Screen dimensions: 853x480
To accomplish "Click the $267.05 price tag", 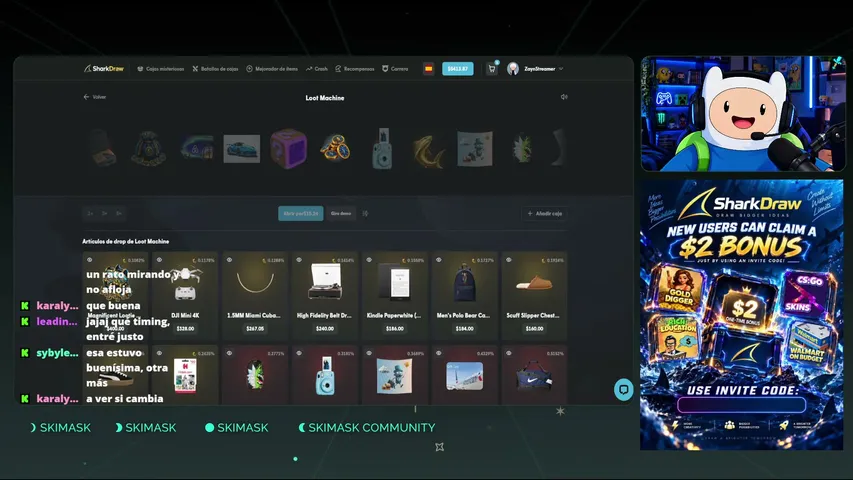I will point(255,329).
